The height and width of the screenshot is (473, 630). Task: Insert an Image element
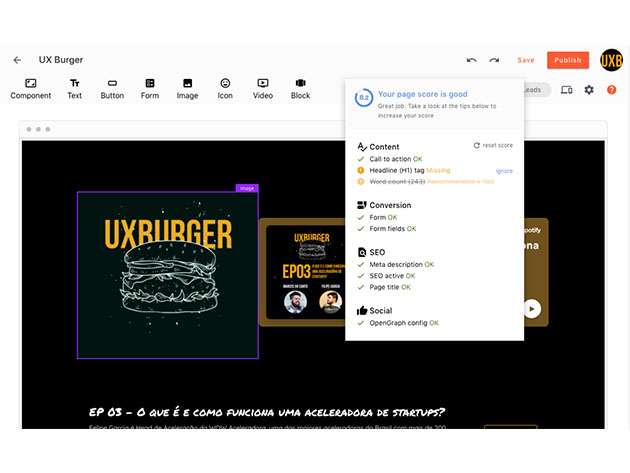[x=187, y=89]
